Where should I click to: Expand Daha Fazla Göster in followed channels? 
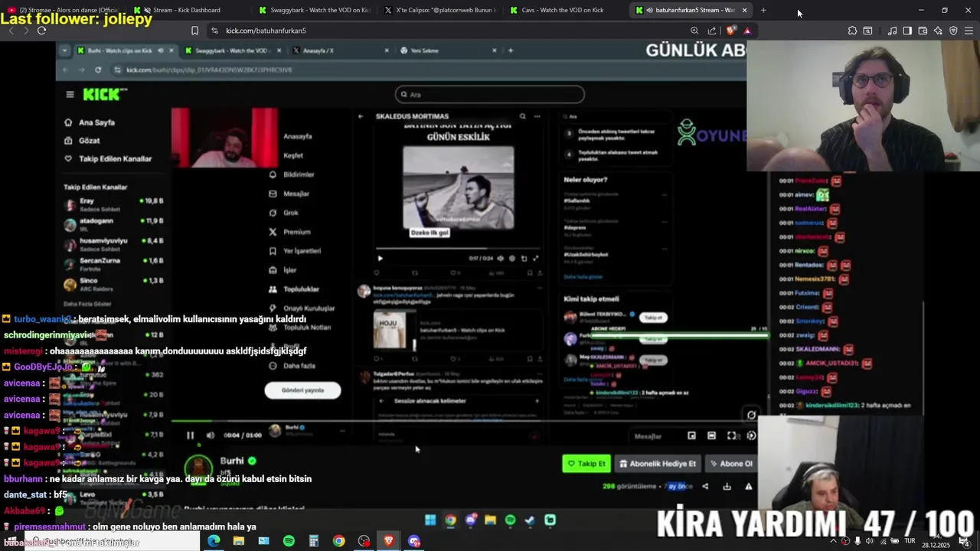[87, 304]
